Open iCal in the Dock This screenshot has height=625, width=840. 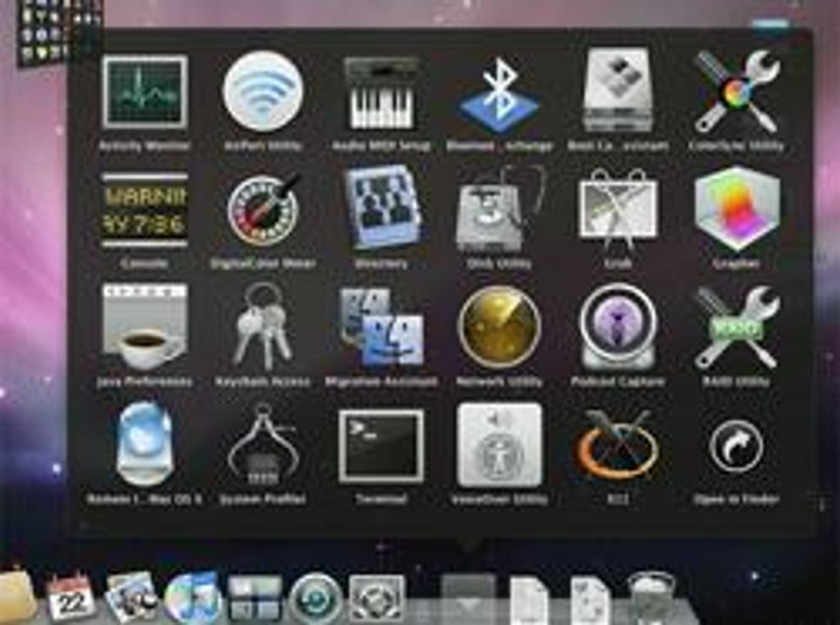point(70,597)
